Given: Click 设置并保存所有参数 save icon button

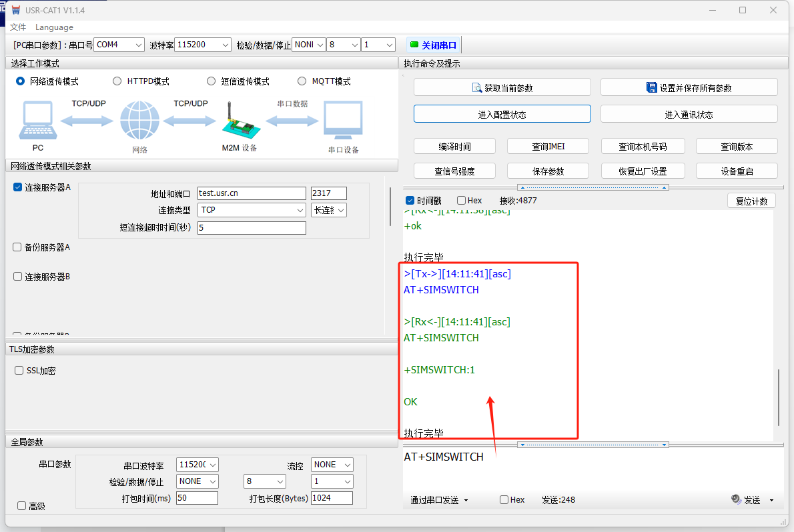Looking at the screenshot, I should pyautogui.click(x=689, y=87).
